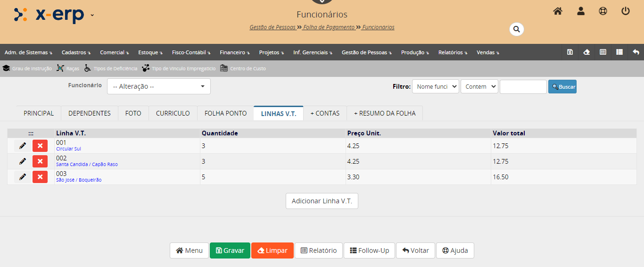Click the power logout icon
This screenshot has height=267, width=644.
tap(626, 11)
